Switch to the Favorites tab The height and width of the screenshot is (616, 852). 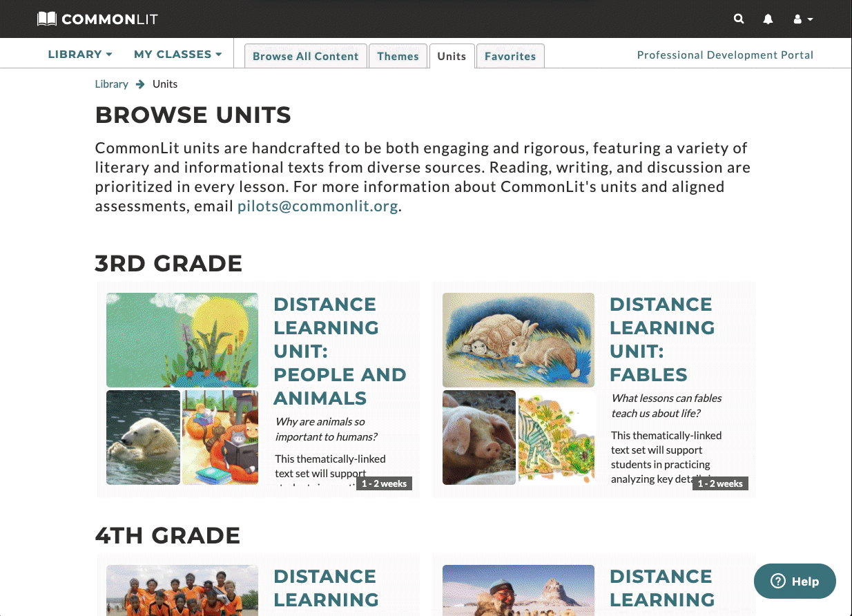tap(510, 56)
